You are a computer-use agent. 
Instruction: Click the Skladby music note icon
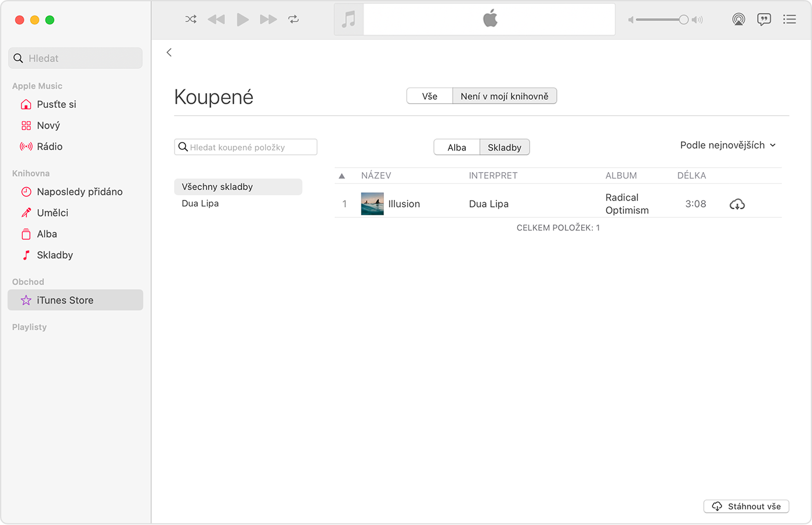[26, 255]
